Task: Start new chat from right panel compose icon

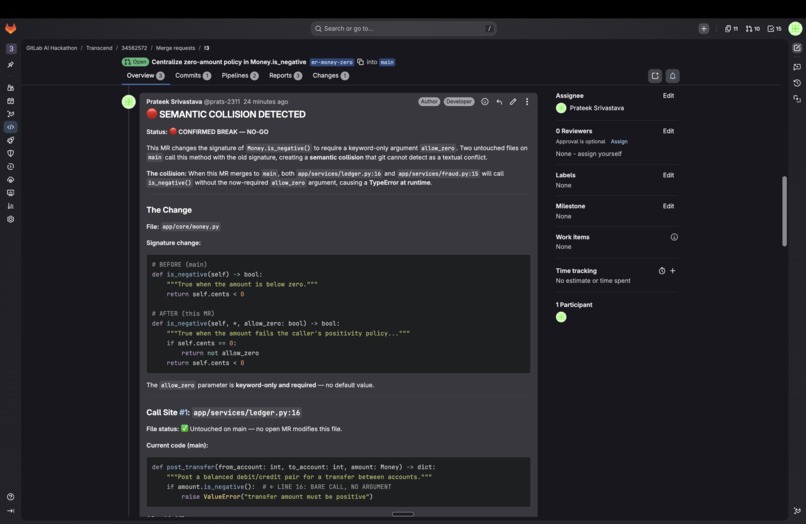Action: pyautogui.click(x=797, y=48)
